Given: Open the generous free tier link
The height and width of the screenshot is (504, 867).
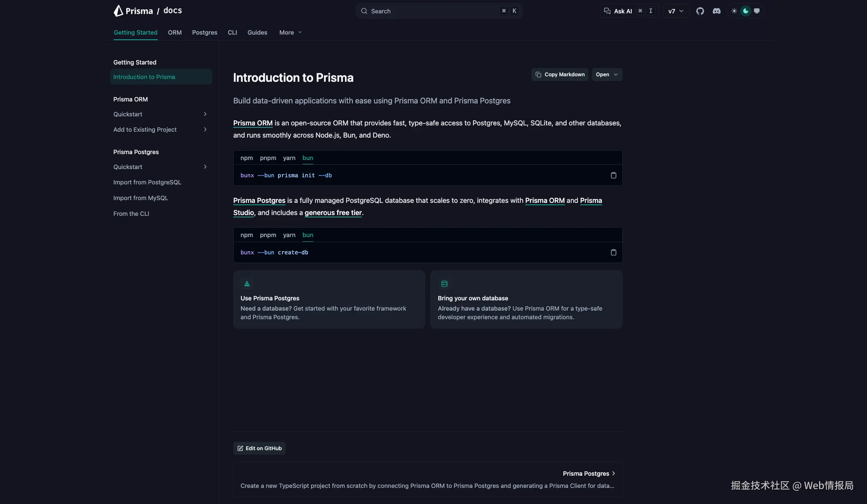Looking at the screenshot, I should coord(333,213).
